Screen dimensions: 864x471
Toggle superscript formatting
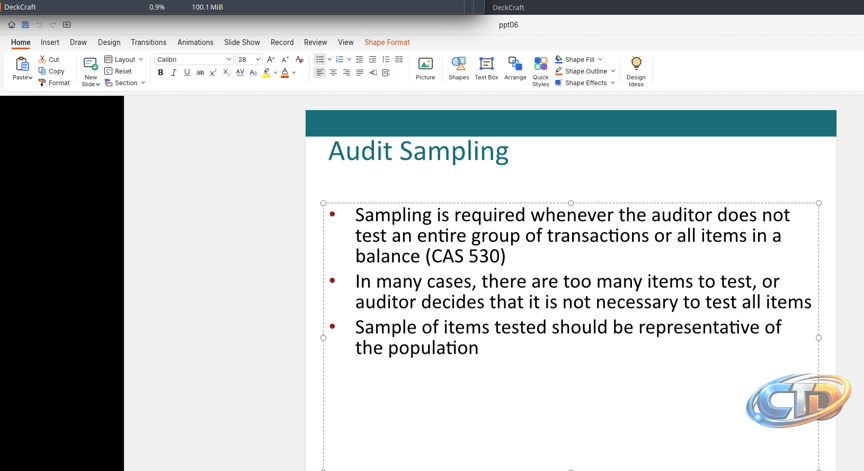click(x=213, y=73)
